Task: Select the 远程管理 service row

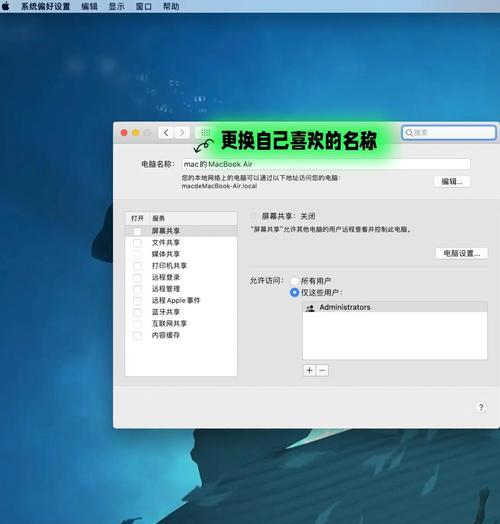Action: pyautogui.click(x=181, y=289)
